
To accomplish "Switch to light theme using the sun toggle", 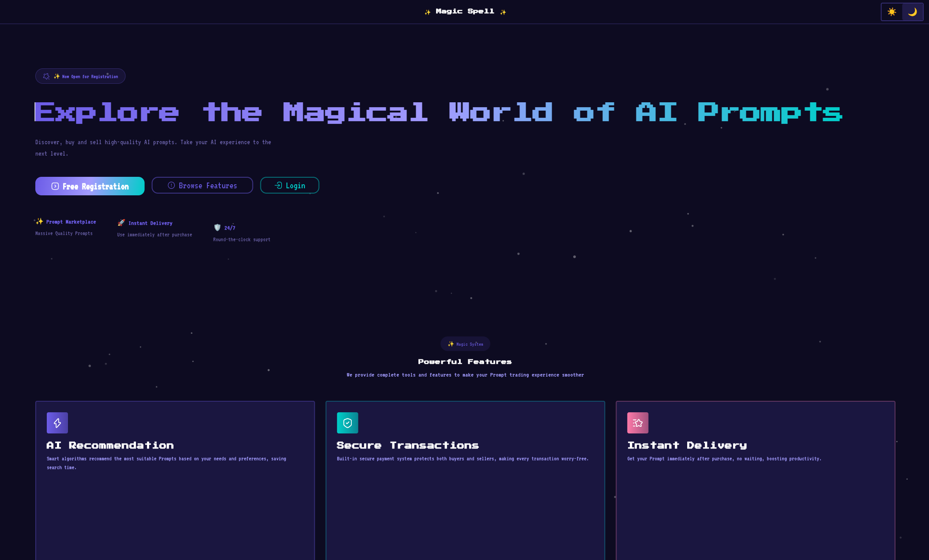I will tap(892, 11).
